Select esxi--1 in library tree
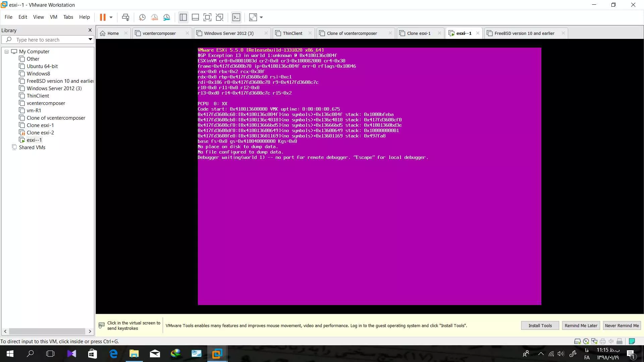This screenshot has width=644, height=362. [34, 140]
